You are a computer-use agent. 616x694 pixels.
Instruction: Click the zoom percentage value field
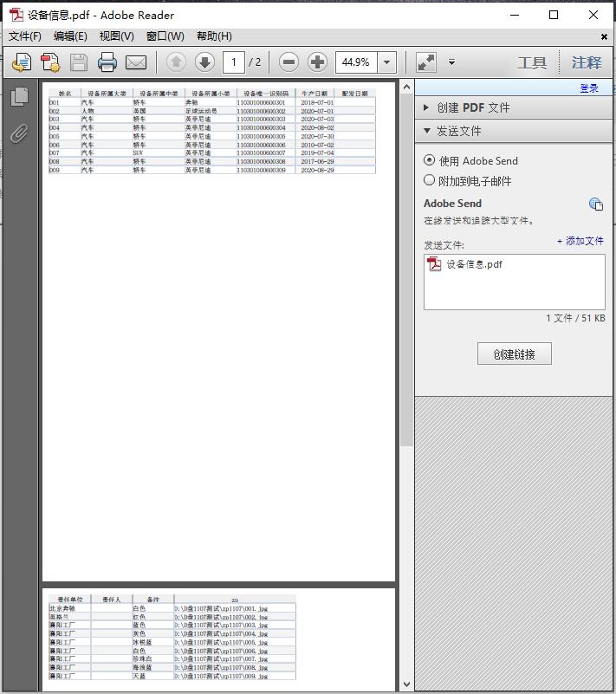(x=356, y=62)
